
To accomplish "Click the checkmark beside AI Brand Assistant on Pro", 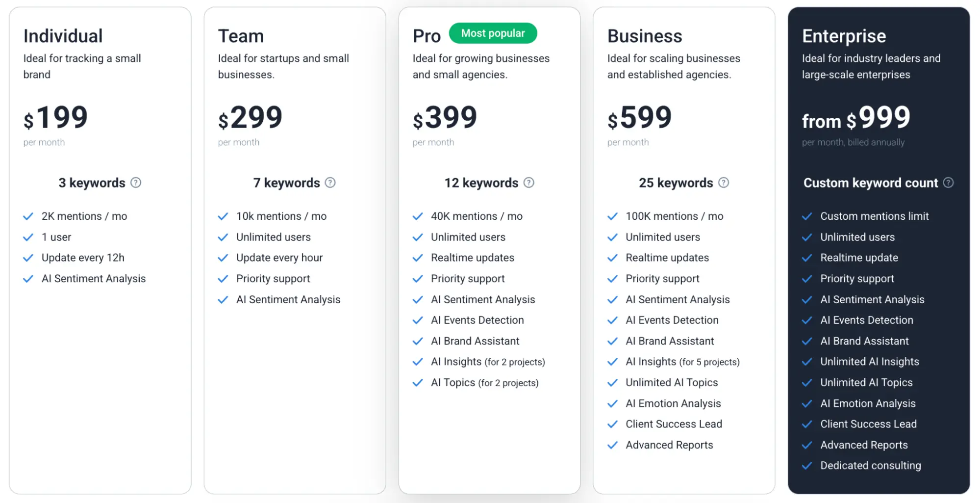I will (418, 341).
